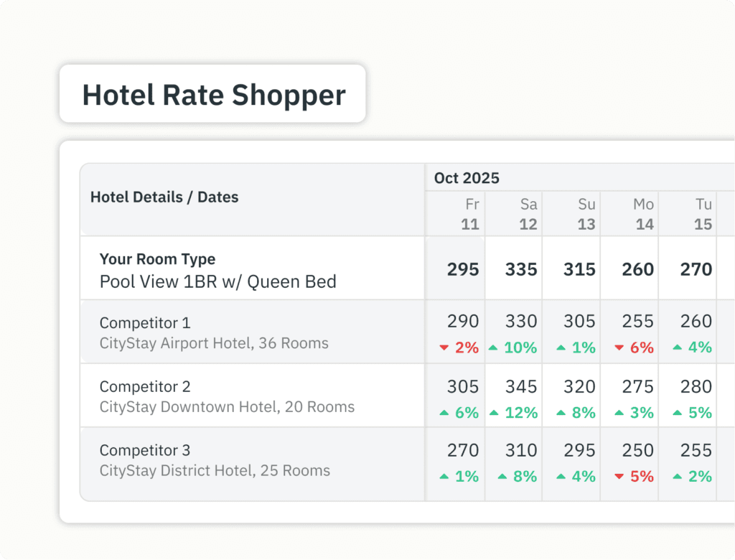Select Competitor 1 CityStay Airport Hotel row
Viewport: 735px width, 560px height.
(x=214, y=333)
